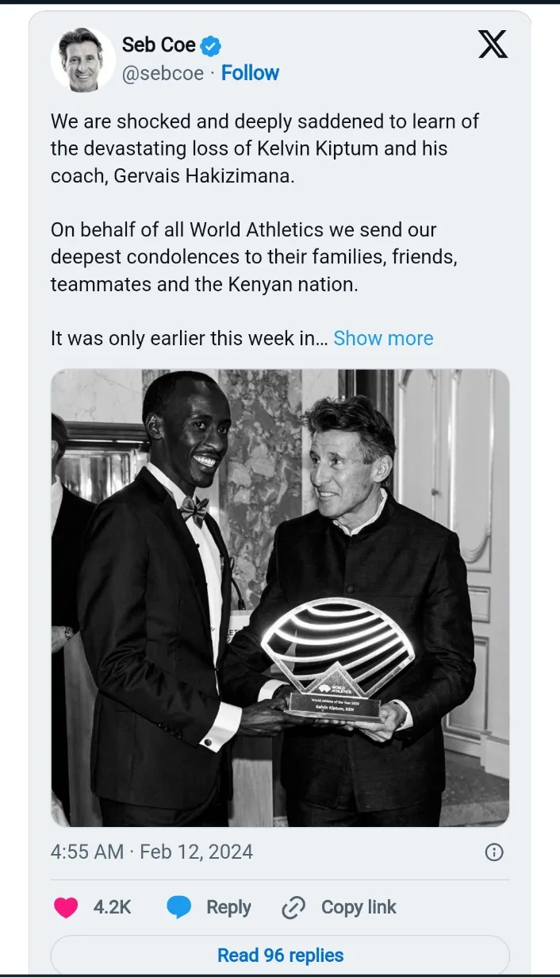Like the tweet with the heart icon
The image size is (560, 977).
click(x=66, y=907)
